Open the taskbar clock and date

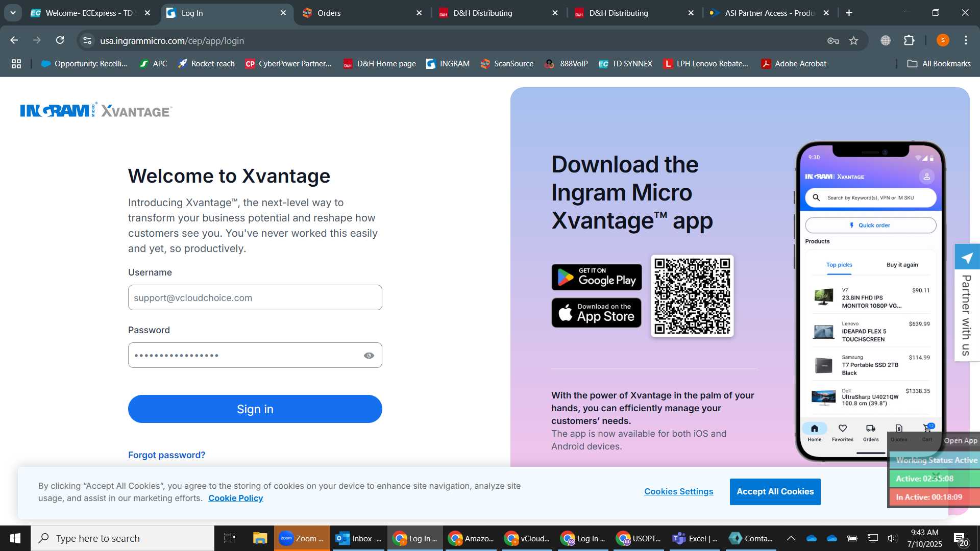924,538
